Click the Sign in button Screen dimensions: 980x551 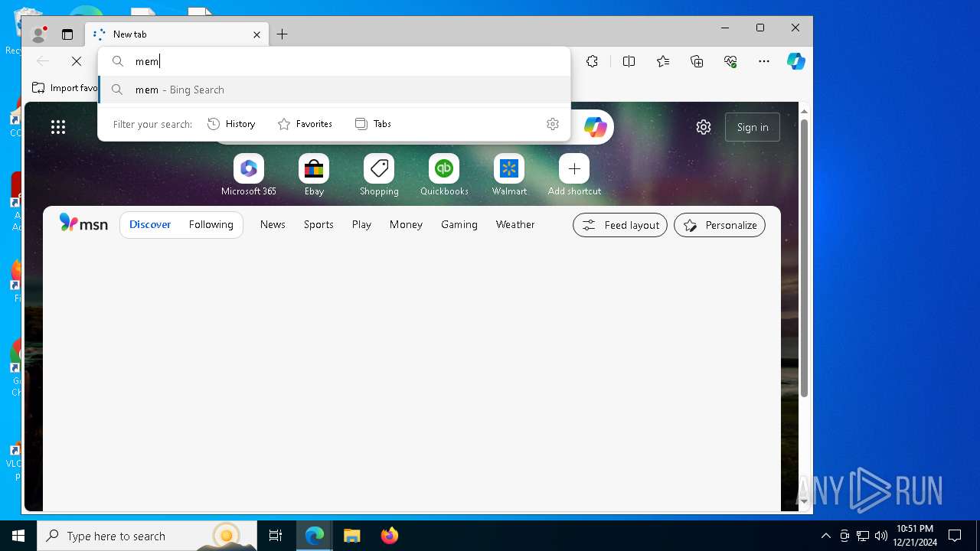(x=753, y=127)
